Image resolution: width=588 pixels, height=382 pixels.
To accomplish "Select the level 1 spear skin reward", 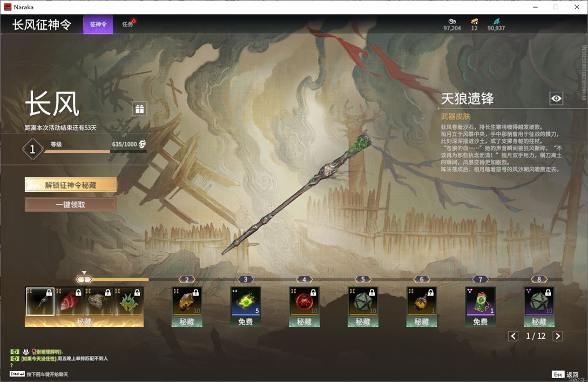I will 40,301.
